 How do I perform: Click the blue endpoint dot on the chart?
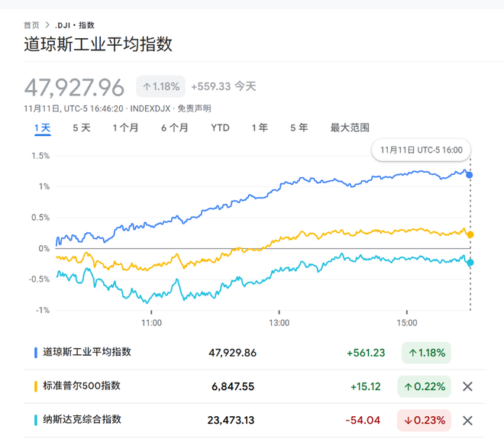pos(470,175)
